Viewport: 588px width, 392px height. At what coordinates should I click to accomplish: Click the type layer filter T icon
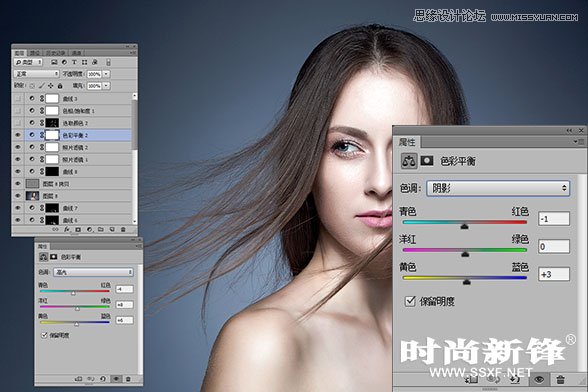pos(74,62)
